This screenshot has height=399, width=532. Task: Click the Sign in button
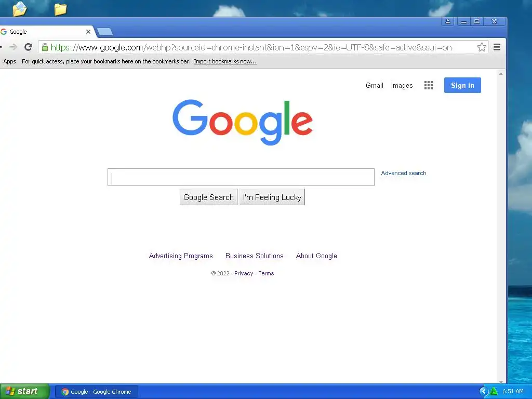point(462,85)
